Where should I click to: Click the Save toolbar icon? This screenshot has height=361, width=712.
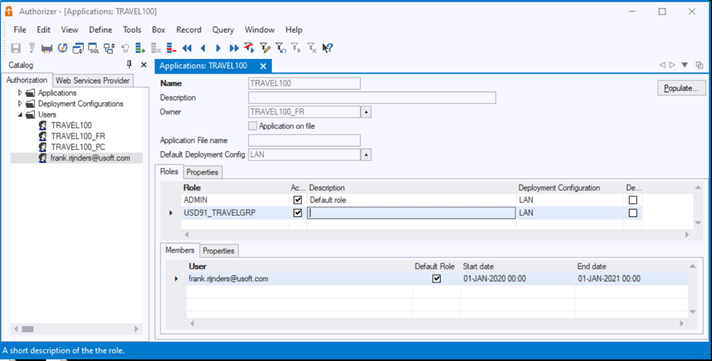click(16, 48)
